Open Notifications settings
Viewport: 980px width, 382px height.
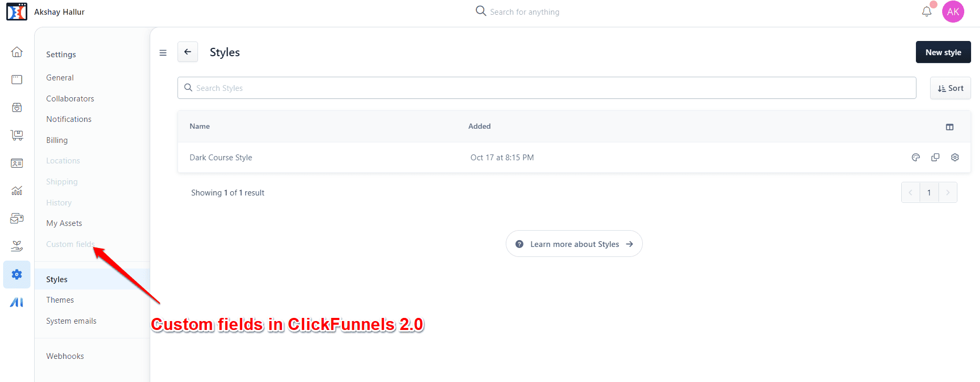(x=69, y=119)
